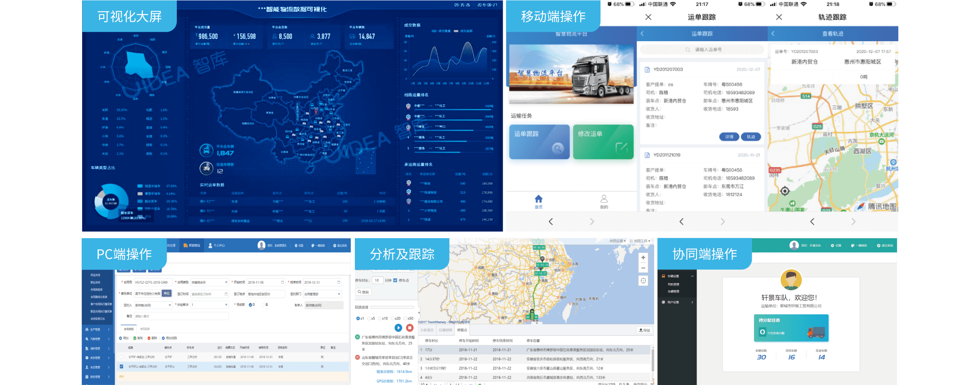Click the map locate crosshair button
Image resolution: width=980 pixels, height=385 pixels.
coord(643,281)
